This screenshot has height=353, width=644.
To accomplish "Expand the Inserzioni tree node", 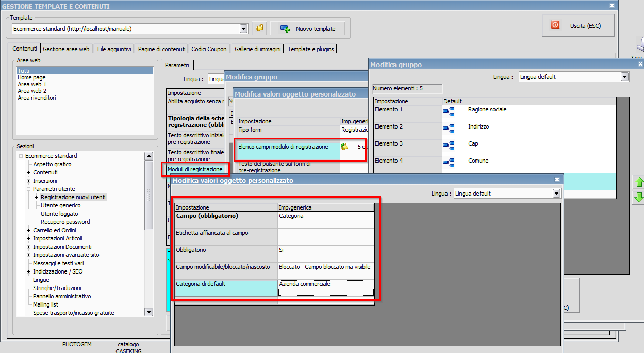I will pyautogui.click(x=29, y=181).
